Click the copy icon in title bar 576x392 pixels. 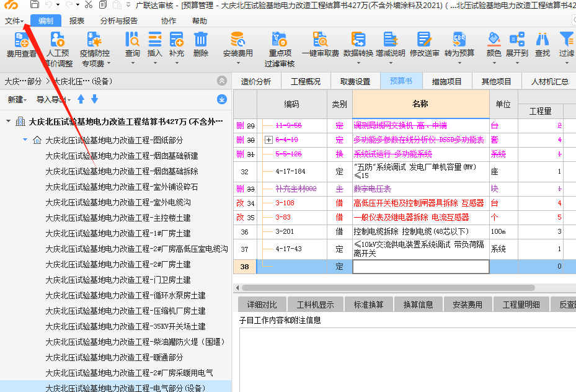point(103,5)
